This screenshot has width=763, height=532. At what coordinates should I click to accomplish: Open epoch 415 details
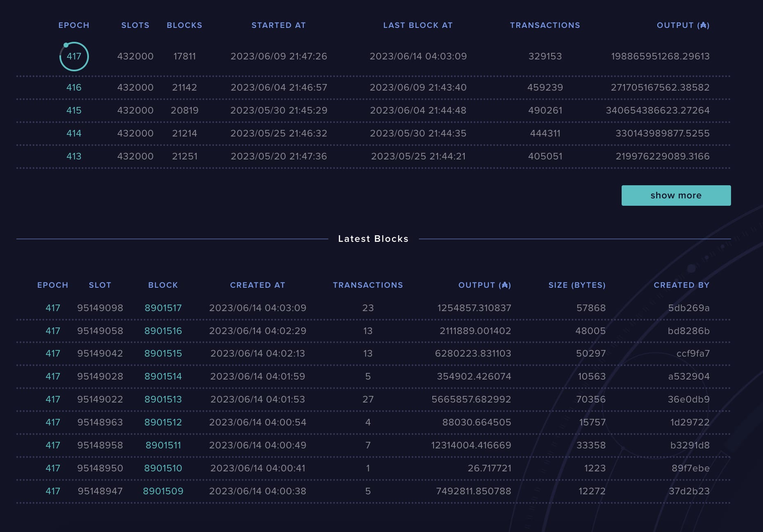point(74,110)
